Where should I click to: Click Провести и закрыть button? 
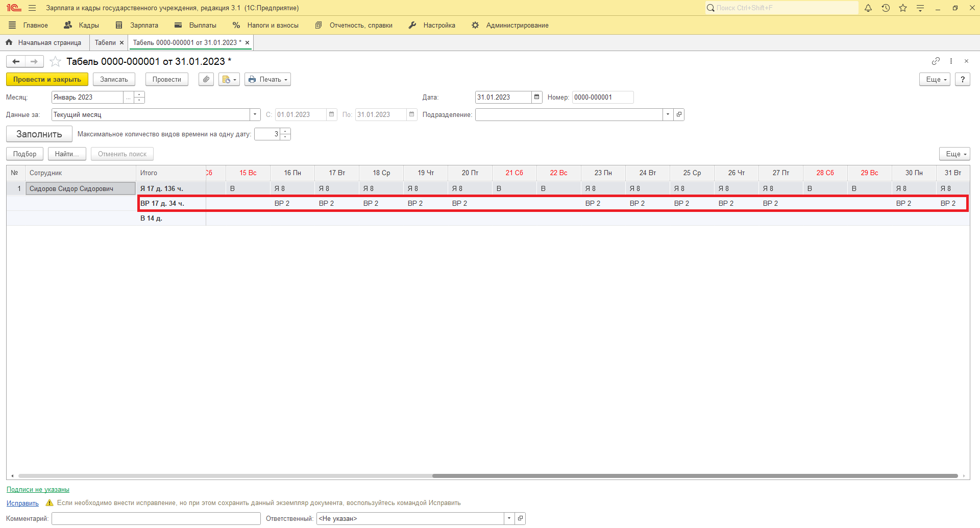point(47,80)
